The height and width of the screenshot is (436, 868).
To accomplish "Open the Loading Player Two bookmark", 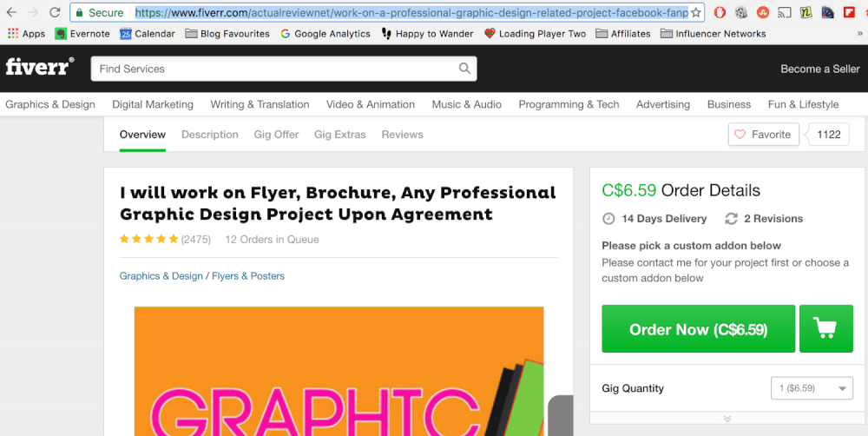I will click(535, 34).
